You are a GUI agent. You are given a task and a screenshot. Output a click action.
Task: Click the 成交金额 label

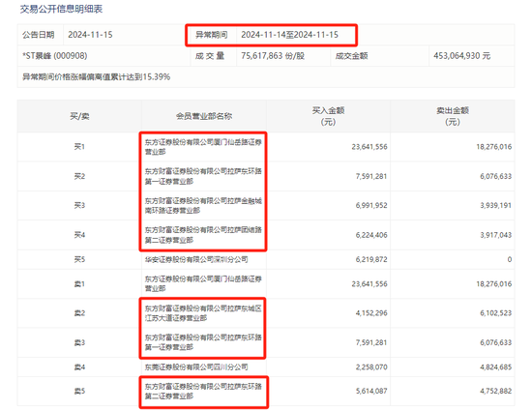pos(351,56)
